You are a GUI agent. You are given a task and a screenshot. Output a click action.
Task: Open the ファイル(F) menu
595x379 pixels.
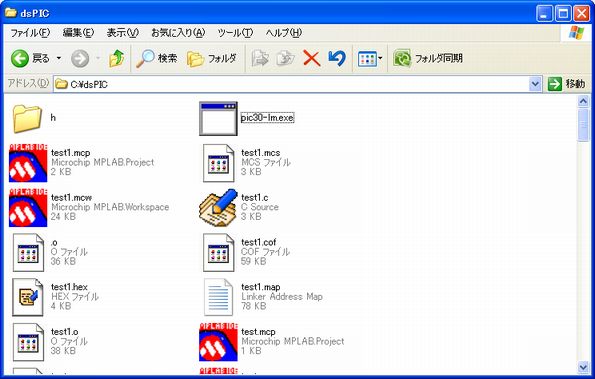30,33
